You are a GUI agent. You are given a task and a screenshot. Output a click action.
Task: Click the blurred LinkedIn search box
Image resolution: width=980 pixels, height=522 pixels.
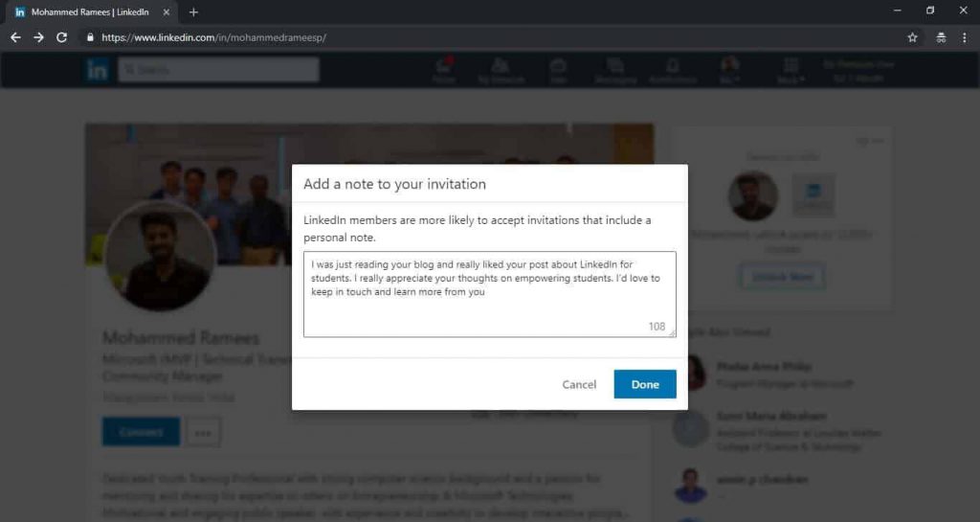click(x=219, y=69)
